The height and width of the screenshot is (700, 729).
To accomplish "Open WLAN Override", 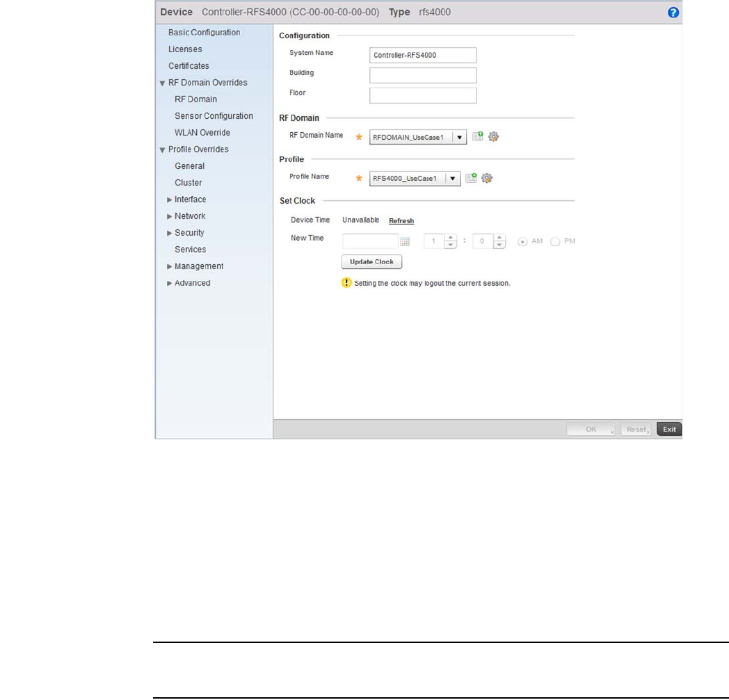I will pos(202,133).
